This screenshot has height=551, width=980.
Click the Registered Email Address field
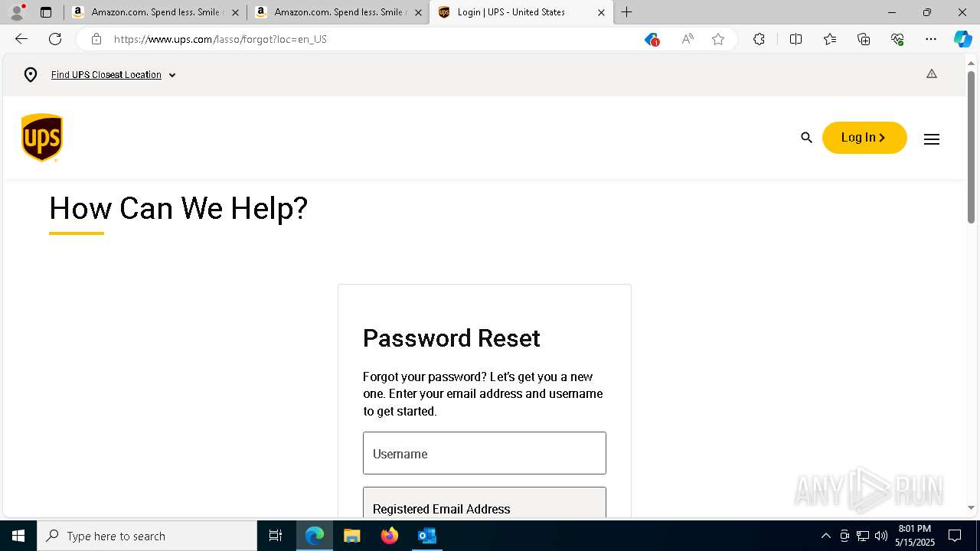(485, 503)
